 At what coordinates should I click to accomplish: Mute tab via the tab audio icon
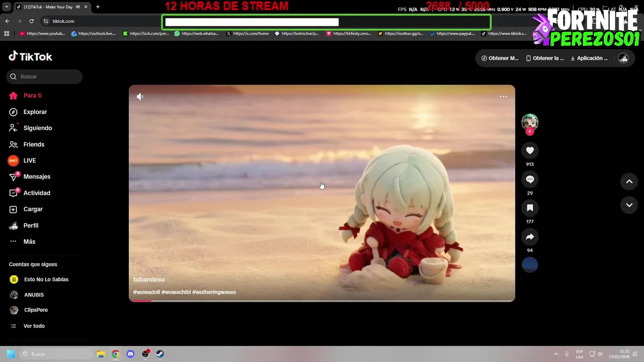(77, 7)
